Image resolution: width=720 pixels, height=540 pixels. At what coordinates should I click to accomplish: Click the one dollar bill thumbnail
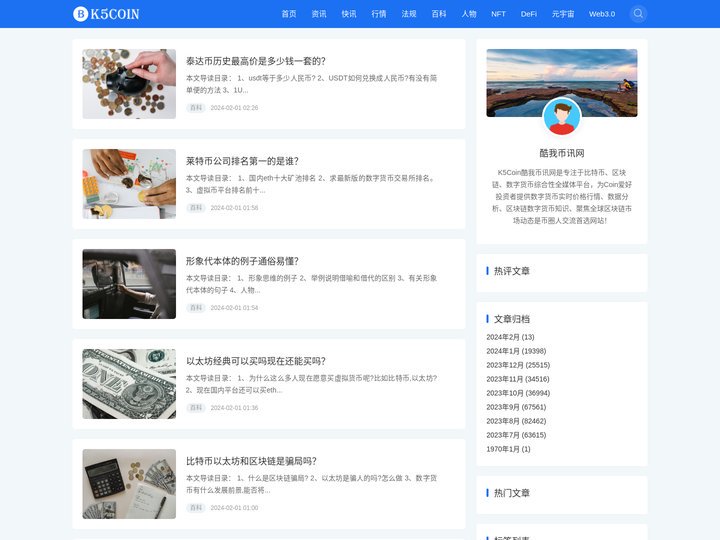point(129,384)
